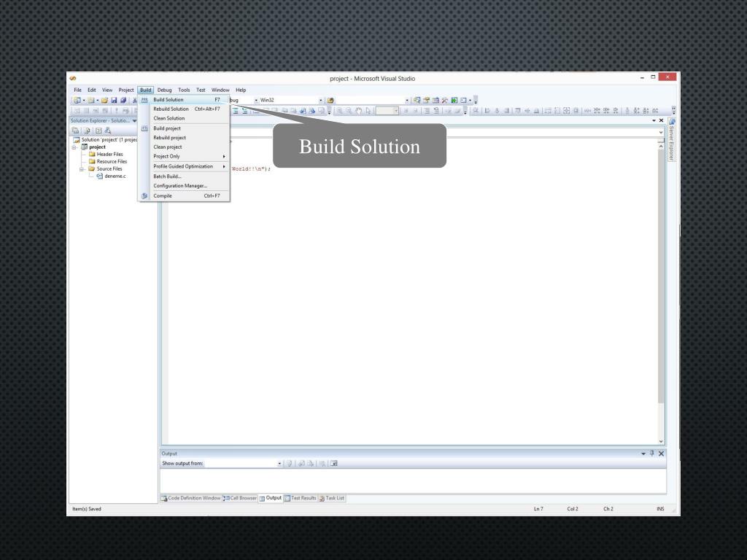Open the Show output from dropdown
747x560 pixels.
(x=279, y=463)
